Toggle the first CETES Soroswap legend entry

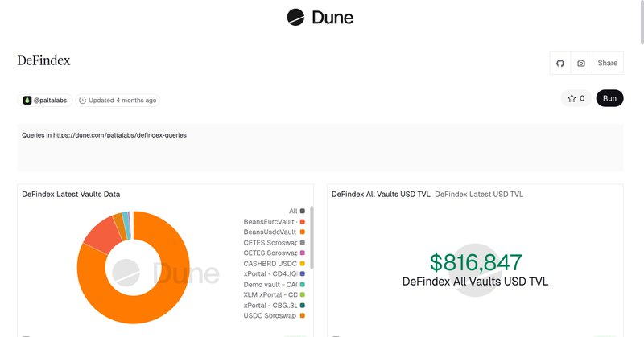click(x=274, y=243)
